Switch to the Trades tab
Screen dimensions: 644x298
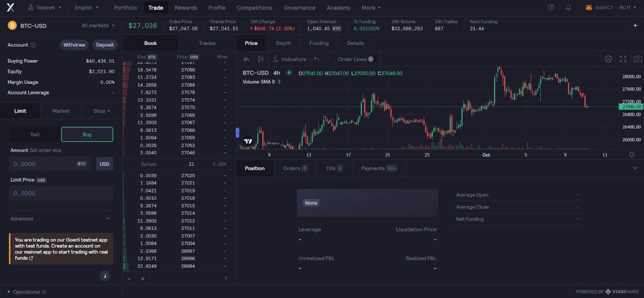pos(207,43)
